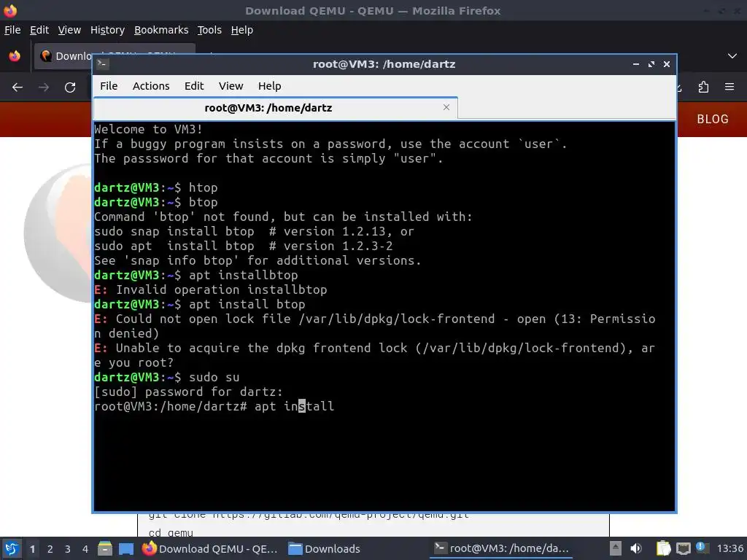The width and height of the screenshot is (747, 560).
Task: Click '[sudo] password for dartz:' line
Action: click(x=189, y=392)
